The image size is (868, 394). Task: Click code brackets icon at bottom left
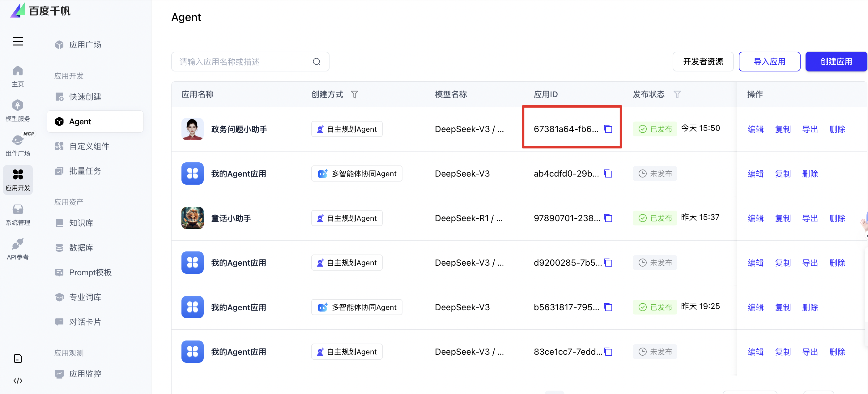click(18, 380)
